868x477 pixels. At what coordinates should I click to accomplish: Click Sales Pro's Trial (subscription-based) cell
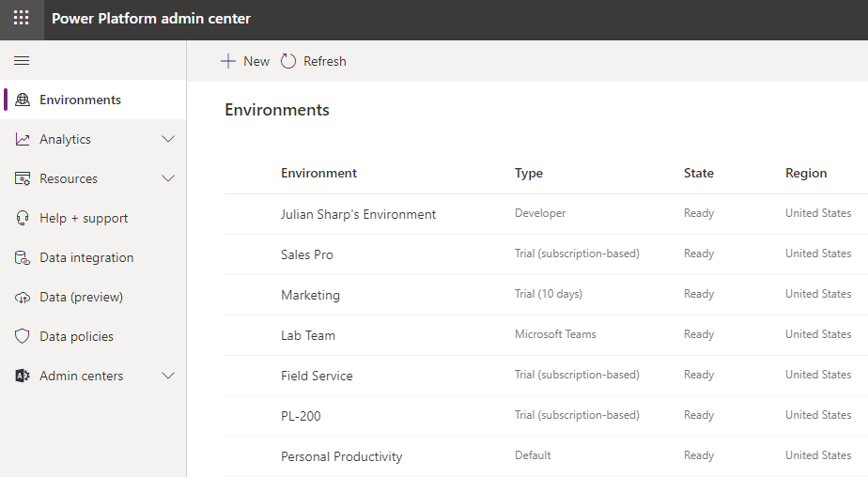[577, 254]
